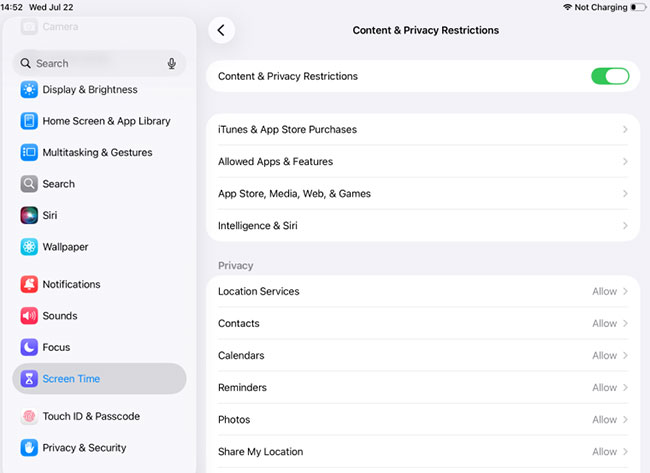Tap the Contacts label
Viewport: 650px width, 473px height.
click(239, 323)
